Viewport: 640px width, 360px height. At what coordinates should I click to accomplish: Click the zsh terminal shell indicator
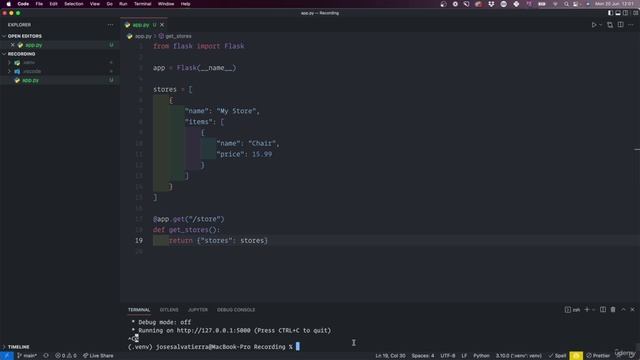(572, 310)
